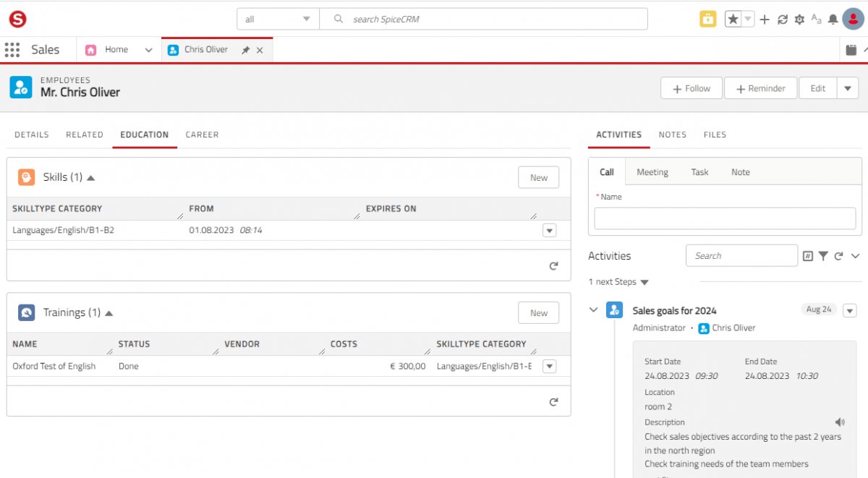Click New button in Trainings panel
Viewport: 868px width, 478px height.
click(x=539, y=313)
